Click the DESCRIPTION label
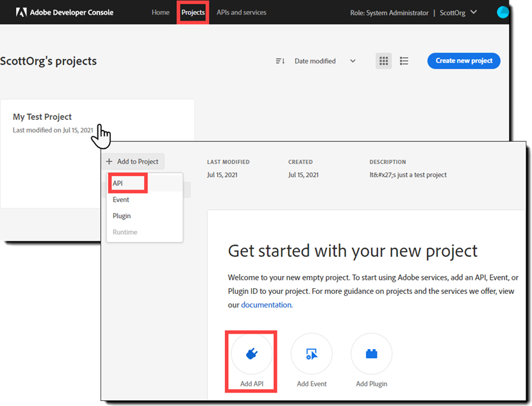This screenshot has height=406, width=532. [388, 162]
